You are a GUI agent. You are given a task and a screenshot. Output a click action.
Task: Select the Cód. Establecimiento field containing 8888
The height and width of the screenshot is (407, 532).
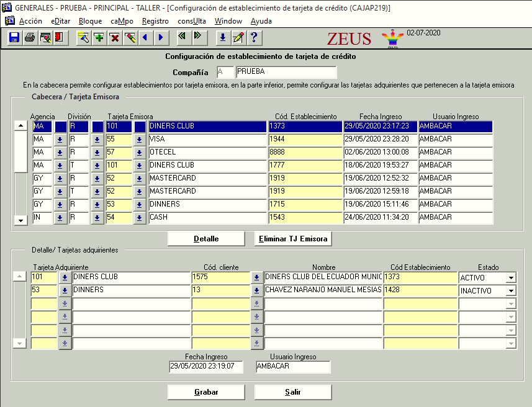pos(304,153)
